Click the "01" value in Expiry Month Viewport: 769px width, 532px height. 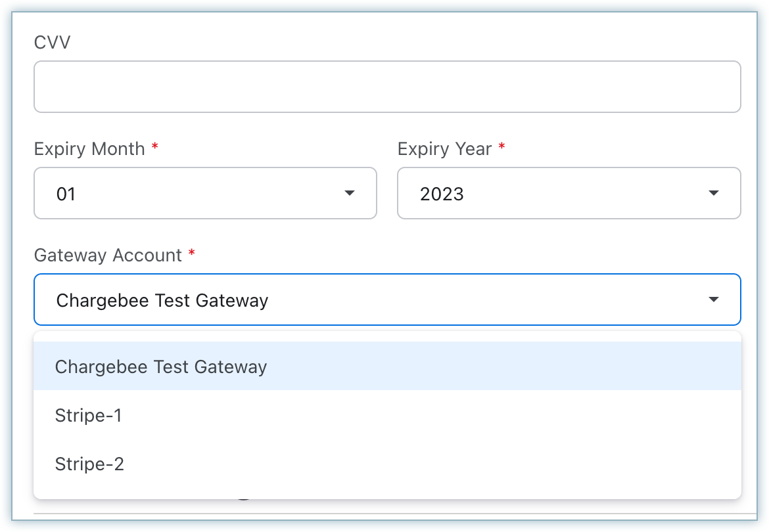coord(66,194)
